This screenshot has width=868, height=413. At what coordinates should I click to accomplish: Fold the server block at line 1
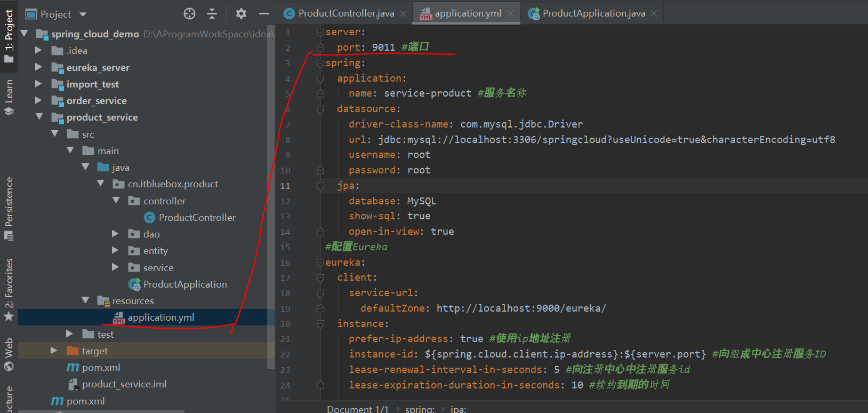[320, 33]
